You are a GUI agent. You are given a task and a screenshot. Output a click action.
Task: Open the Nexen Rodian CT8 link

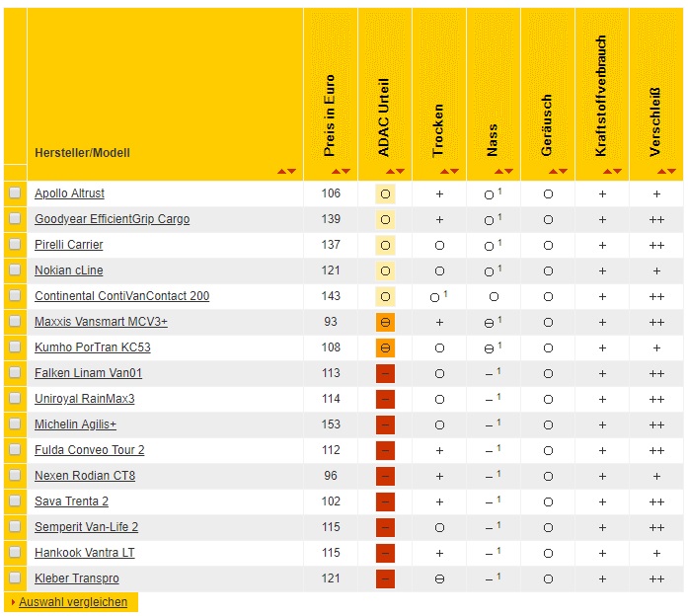(x=85, y=476)
